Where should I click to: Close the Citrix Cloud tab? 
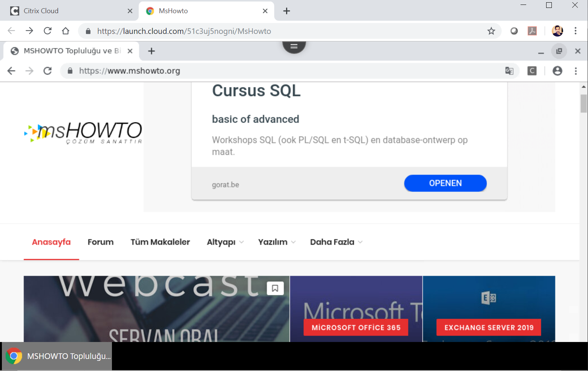click(x=130, y=11)
